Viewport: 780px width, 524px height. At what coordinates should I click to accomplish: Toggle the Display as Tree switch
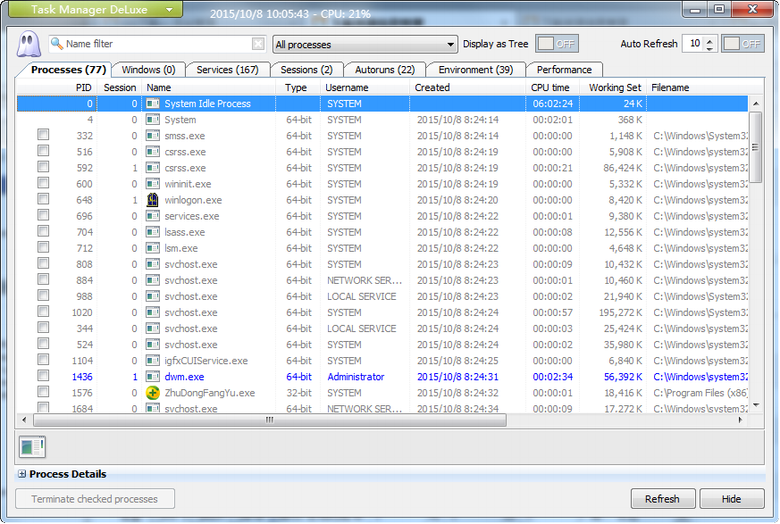pyautogui.click(x=557, y=44)
